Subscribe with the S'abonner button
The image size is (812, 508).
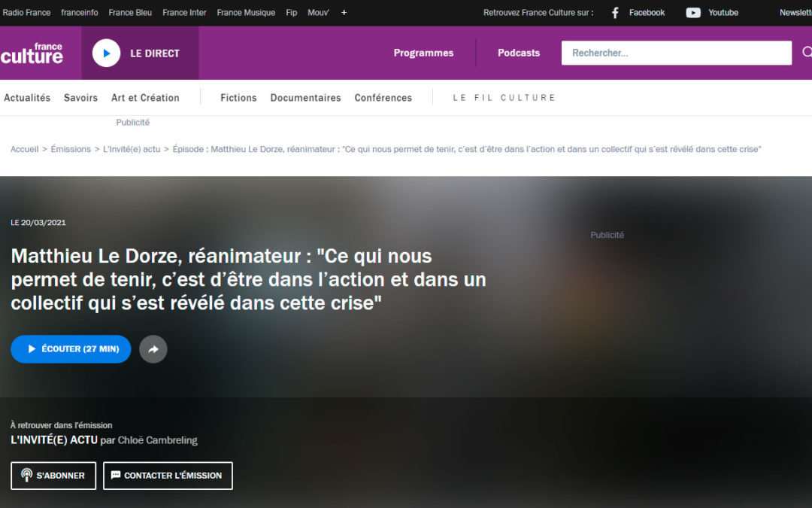(53, 476)
